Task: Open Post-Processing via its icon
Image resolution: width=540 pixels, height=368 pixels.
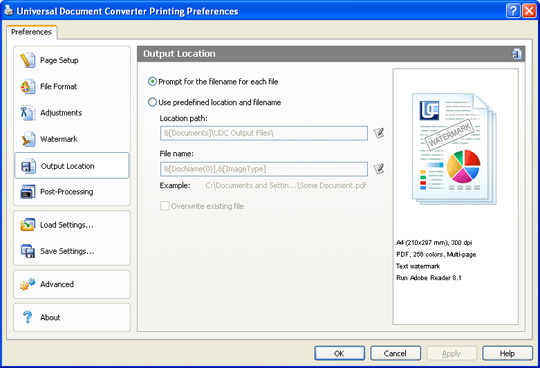Action: (x=28, y=192)
